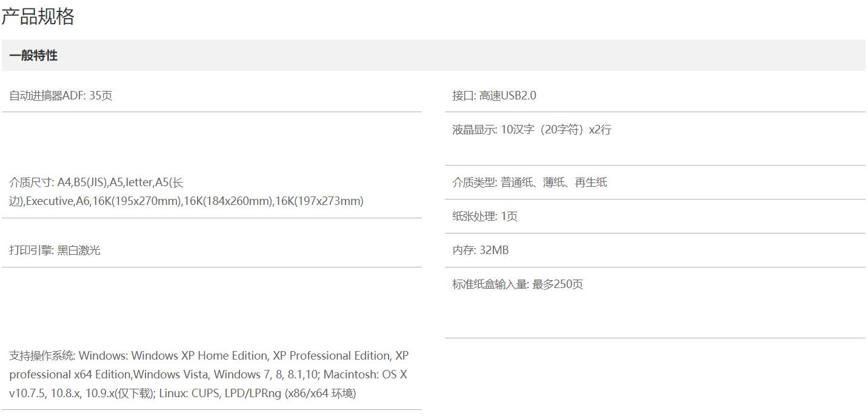Click the 16K(197x273mm) paper size text
868x416 pixels.
[x=319, y=201]
